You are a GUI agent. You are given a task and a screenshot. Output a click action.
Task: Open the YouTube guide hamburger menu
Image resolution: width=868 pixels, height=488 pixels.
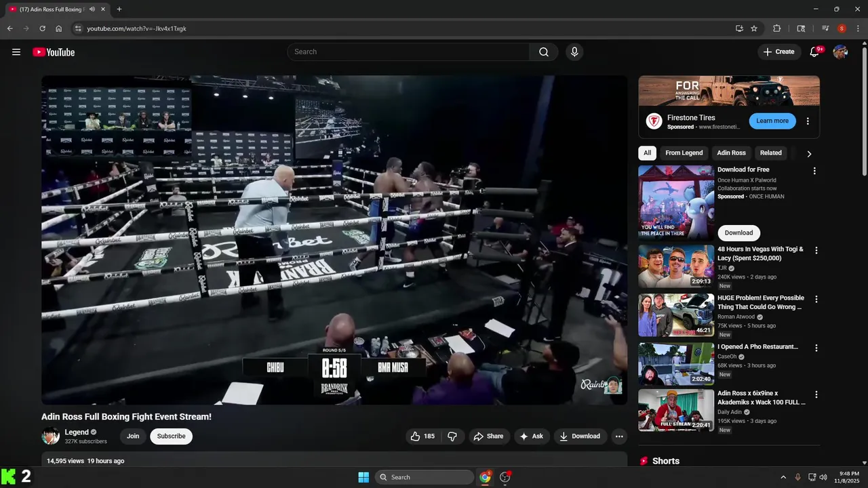tap(16, 52)
